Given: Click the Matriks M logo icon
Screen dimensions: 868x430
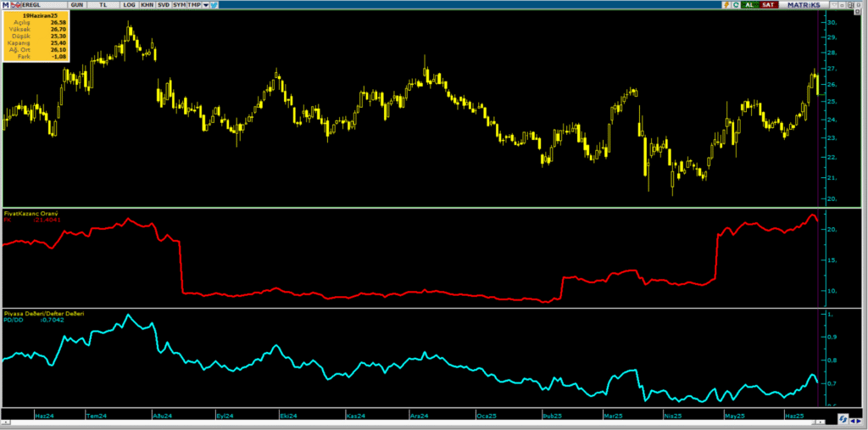Looking at the screenshot, I should 4,5.
